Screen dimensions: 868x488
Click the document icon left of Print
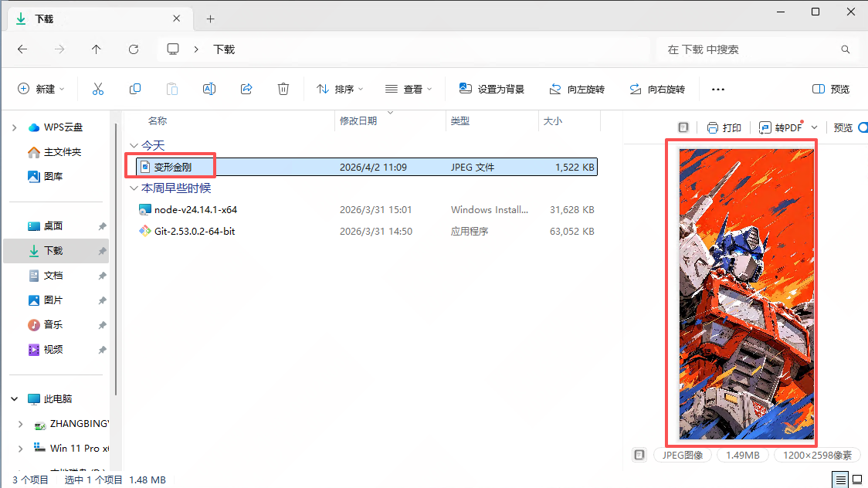pyautogui.click(x=683, y=128)
